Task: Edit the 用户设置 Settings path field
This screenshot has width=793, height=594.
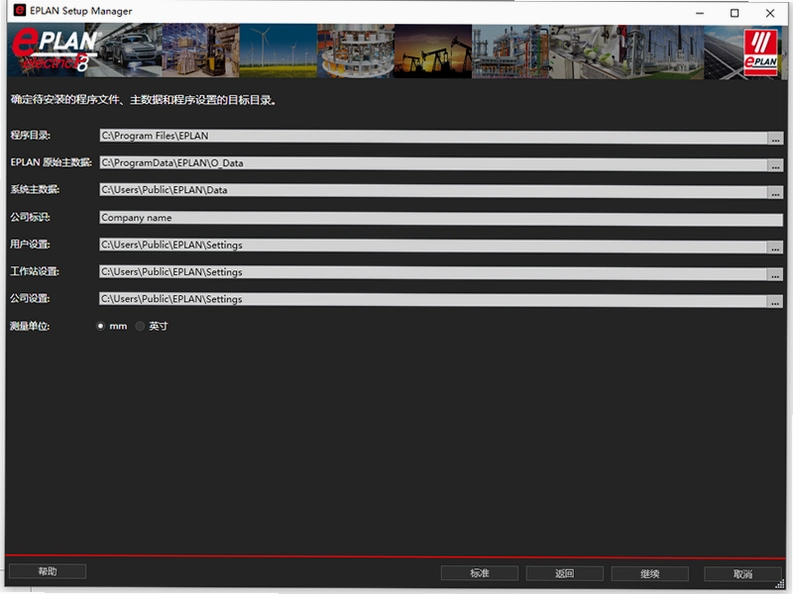Action: click(433, 246)
